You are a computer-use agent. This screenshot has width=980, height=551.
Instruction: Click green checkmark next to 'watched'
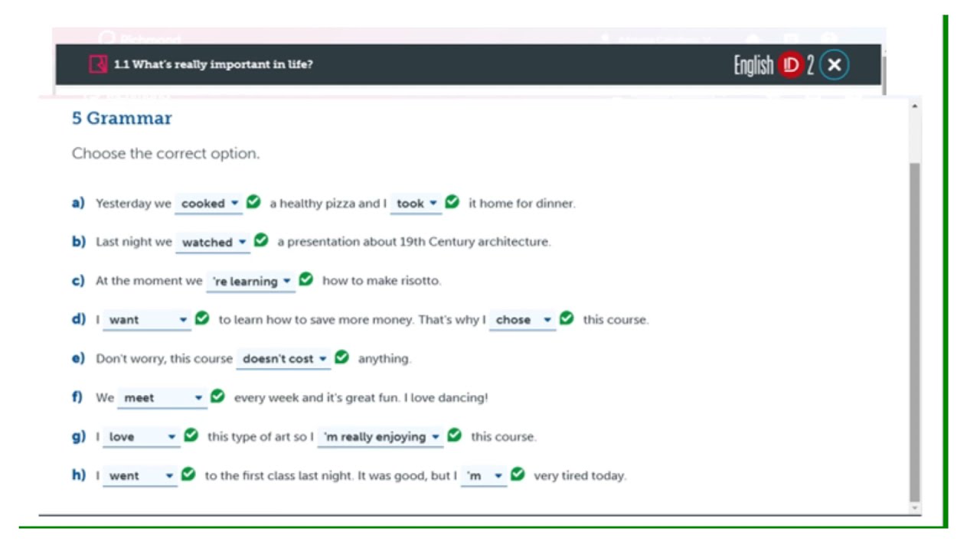(x=261, y=240)
